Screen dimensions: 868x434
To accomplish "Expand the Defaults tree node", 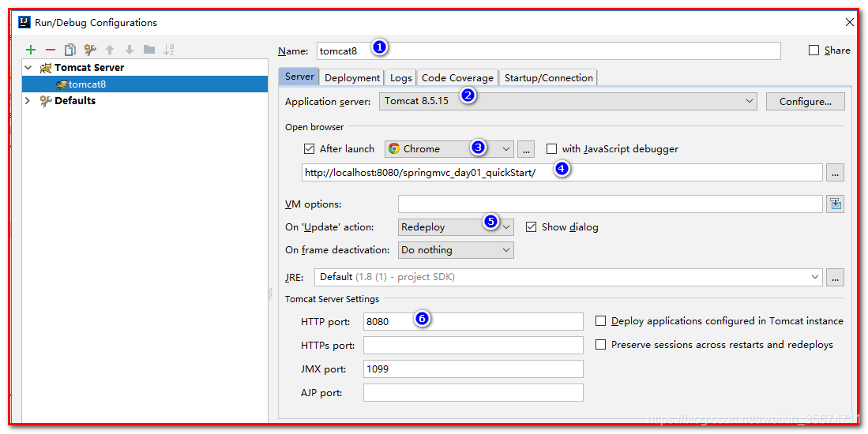I will [28, 101].
